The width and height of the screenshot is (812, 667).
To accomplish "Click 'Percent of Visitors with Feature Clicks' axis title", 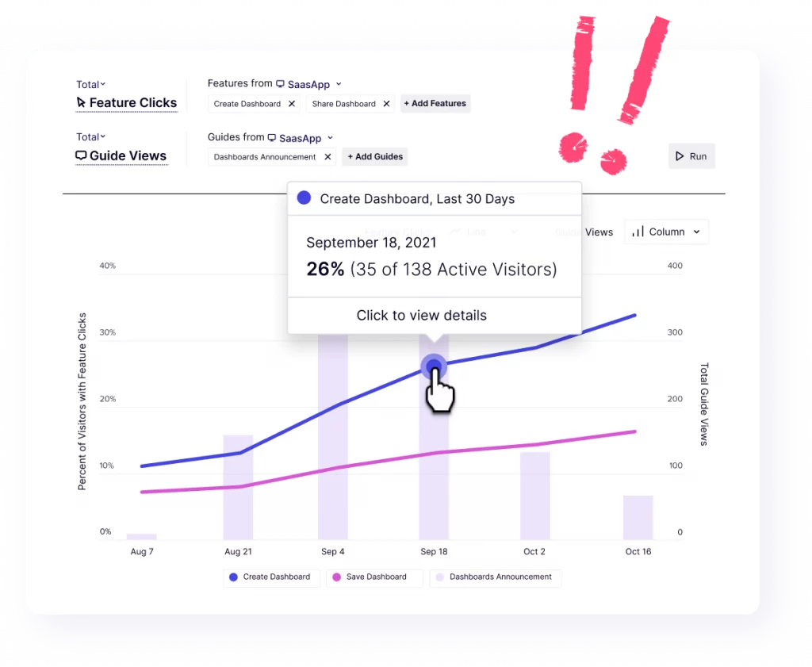I will coord(82,401).
